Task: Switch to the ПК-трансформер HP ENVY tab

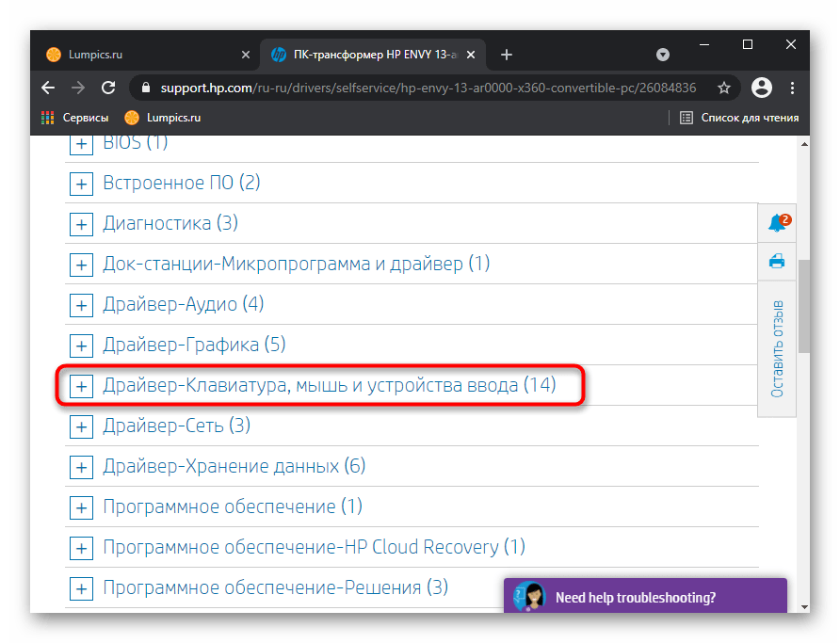Action: 372,55
